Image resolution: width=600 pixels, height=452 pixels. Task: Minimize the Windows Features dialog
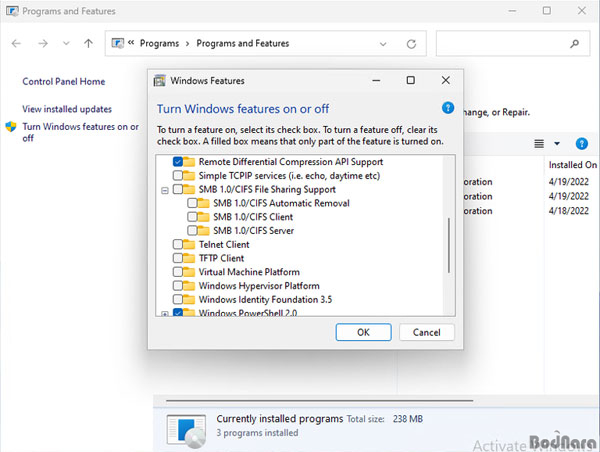(x=376, y=80)
